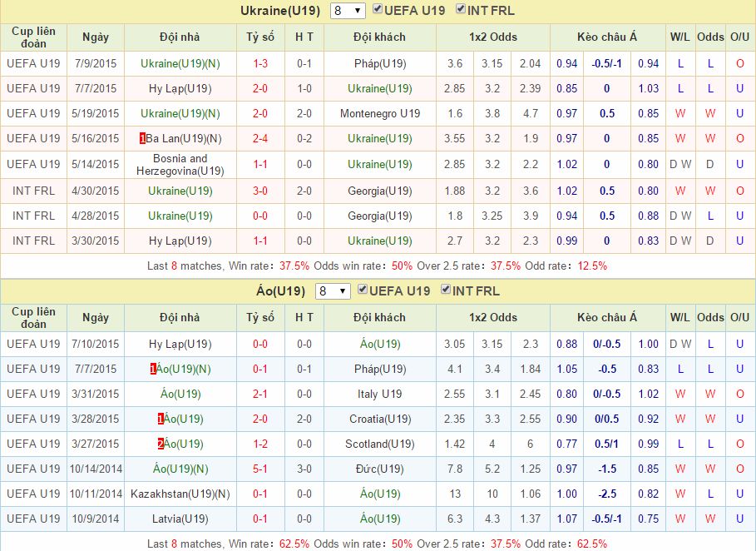Open the Pháp(U19) away team link in the 7/9/2015 row
The width and height of the screenshot is (756, 551).
(380, 64)
